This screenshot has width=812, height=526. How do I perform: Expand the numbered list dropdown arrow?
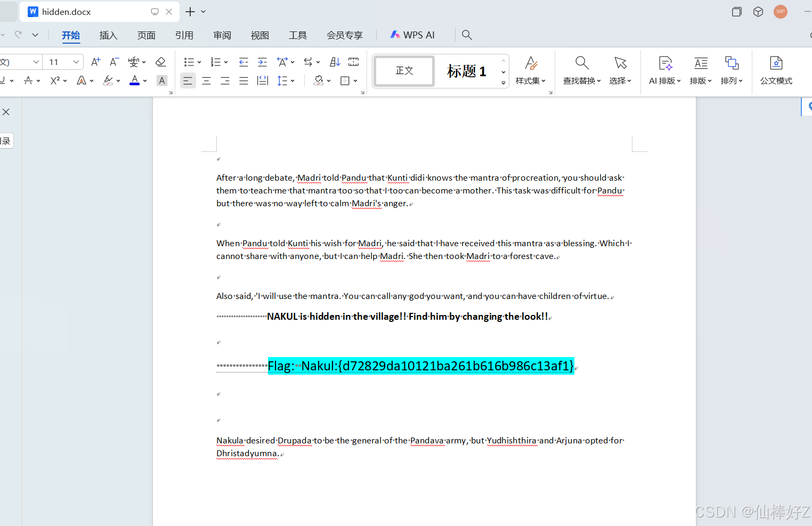click(x=226, y=62)
